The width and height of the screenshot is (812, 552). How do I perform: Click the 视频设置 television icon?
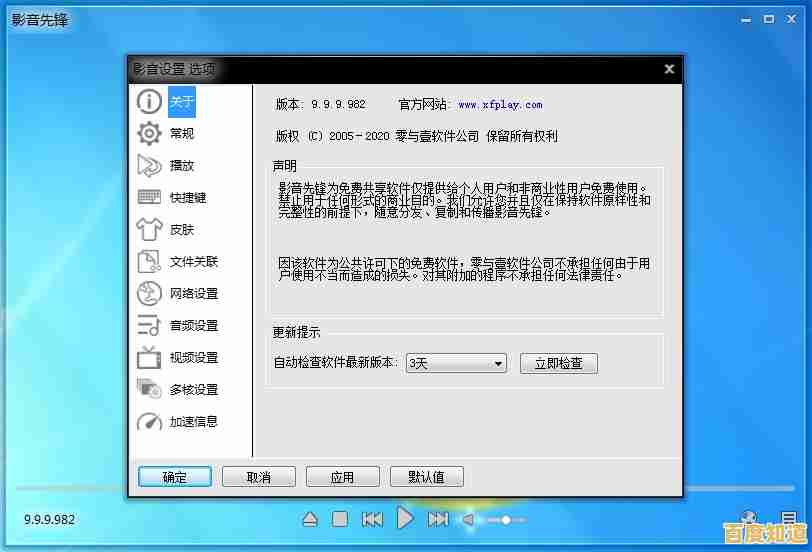click(149, 357)
